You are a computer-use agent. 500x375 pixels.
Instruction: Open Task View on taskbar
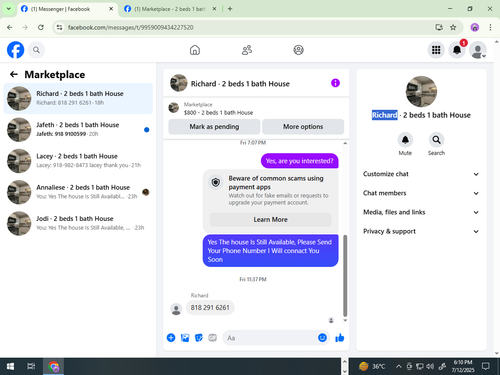point(31,366)
